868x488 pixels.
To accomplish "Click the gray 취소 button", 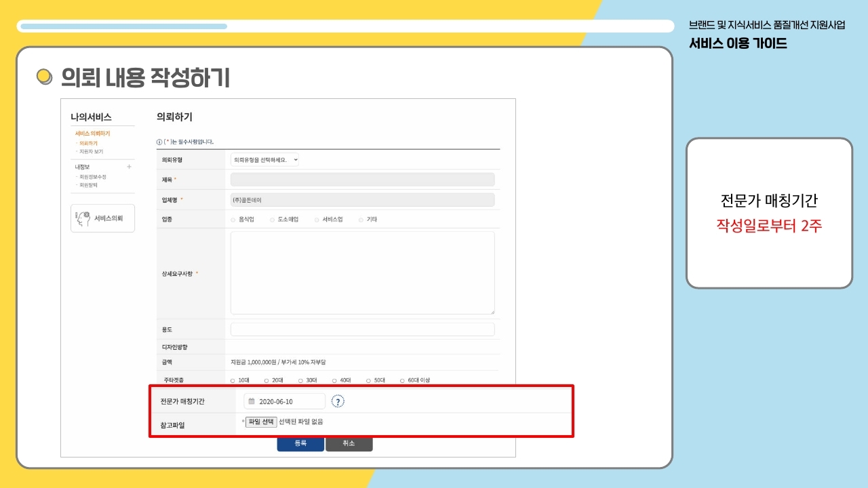I will [x=349, y=443].
